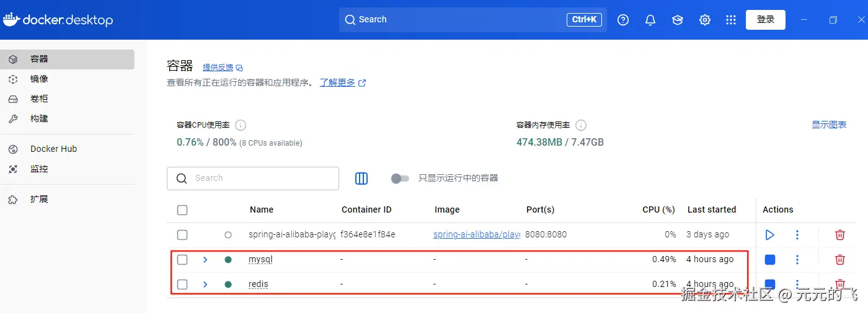The height and width of the screenshot is (313, 868).
Task: Open notifications bell icon
Action: [x=650, y=20]
